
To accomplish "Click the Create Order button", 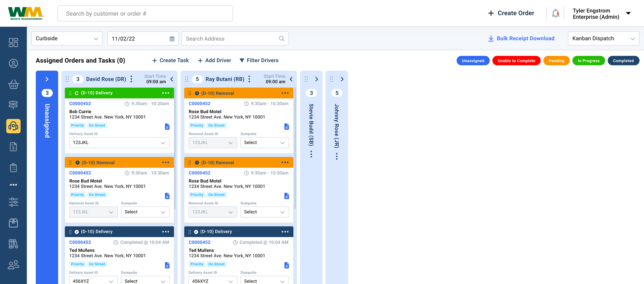I will tap(511, 13).
